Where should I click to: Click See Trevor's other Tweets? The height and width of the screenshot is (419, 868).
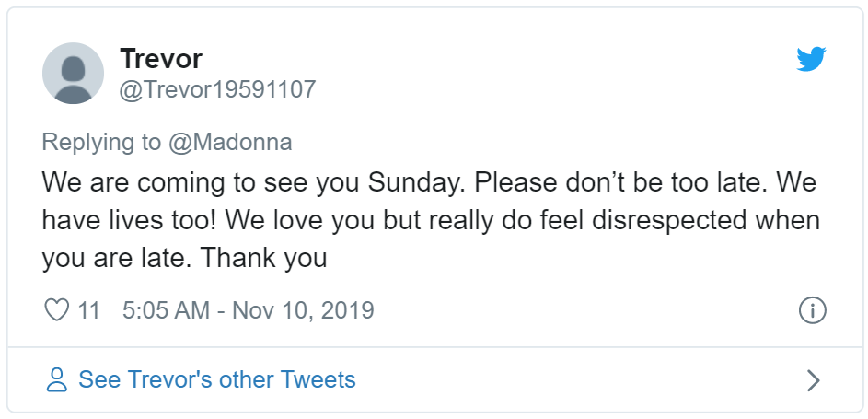tap(217, 379)
